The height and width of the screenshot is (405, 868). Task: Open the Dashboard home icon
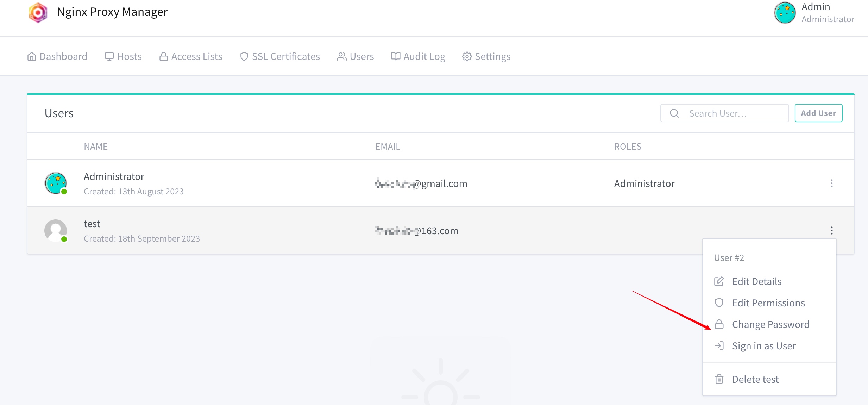click(x=32, y=56)
